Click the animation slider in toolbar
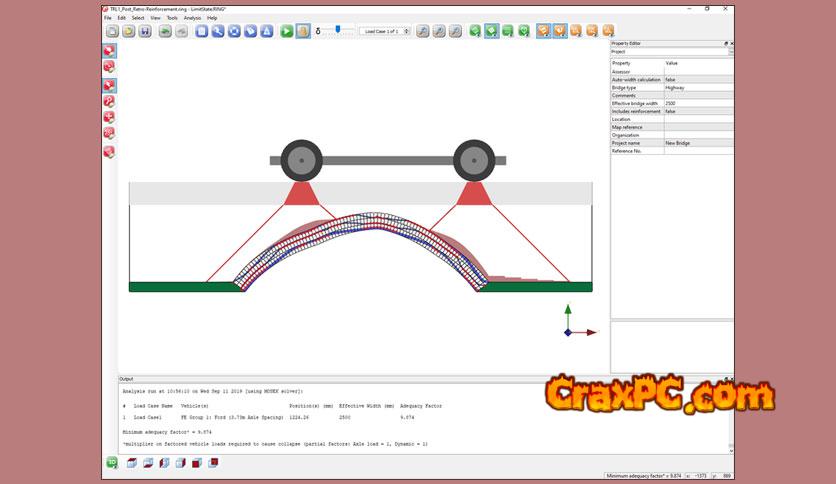Image resolution: width=836 pixels, height=484 pixels. click(338, 31)
